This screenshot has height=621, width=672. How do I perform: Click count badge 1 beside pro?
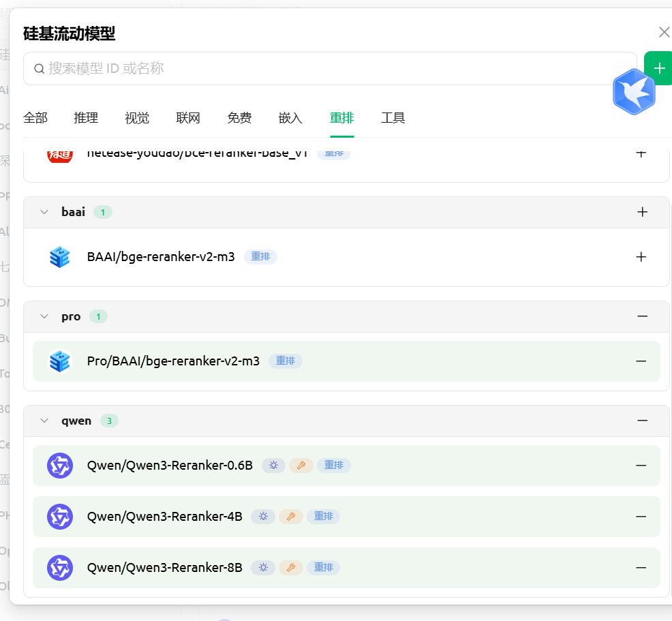pos(98,317)
